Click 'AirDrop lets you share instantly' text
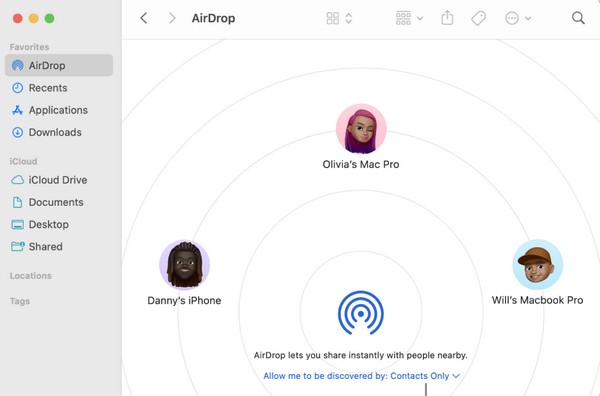Image resolution: width=600 pixels, height=396 pixels. [x=360, y=355]
